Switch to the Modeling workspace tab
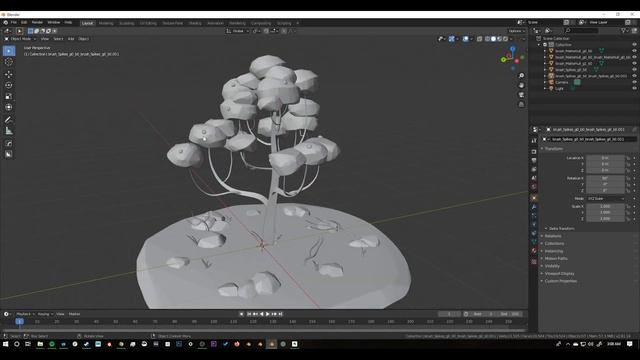640x360 pixels. 106,23
